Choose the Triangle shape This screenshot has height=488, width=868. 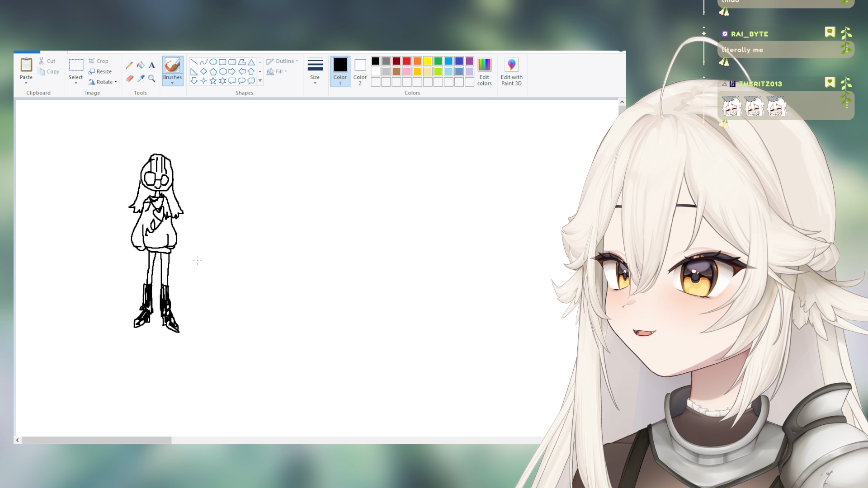click(x=251, y=62)
